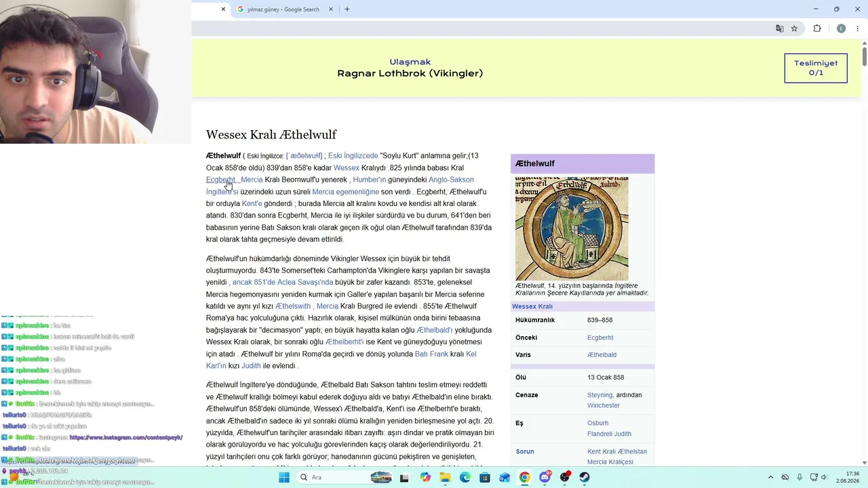This screenshot has height=488, width=868.
Task: Bookmark this page with the star icon
Action: click(794, 28)
